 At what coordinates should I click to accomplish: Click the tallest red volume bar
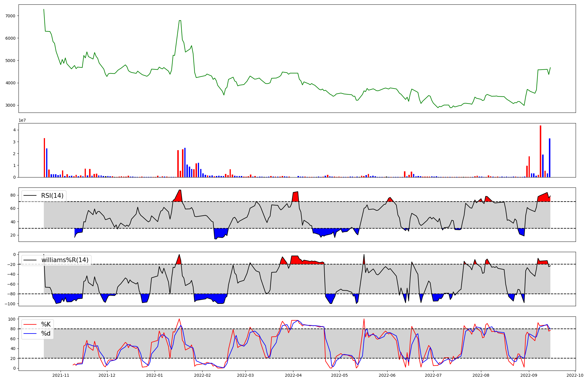(x=540, y=151)
